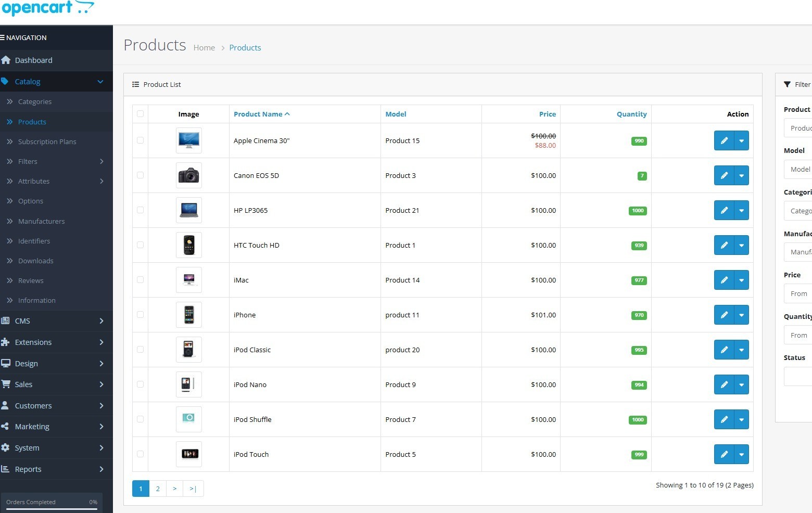Click the Filter funnel icon
Viewport: 812px width, 513px height.
tap(787, 84)
